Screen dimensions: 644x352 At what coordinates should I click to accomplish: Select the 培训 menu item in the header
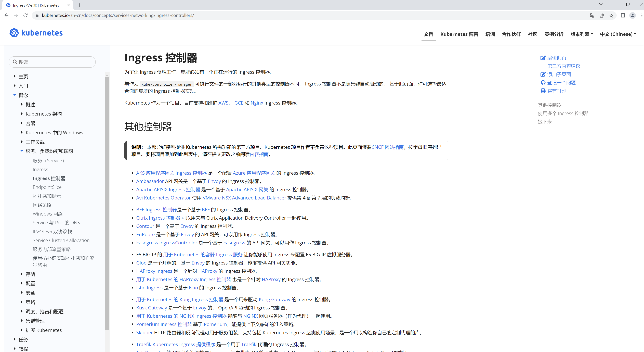pos(490,34)
